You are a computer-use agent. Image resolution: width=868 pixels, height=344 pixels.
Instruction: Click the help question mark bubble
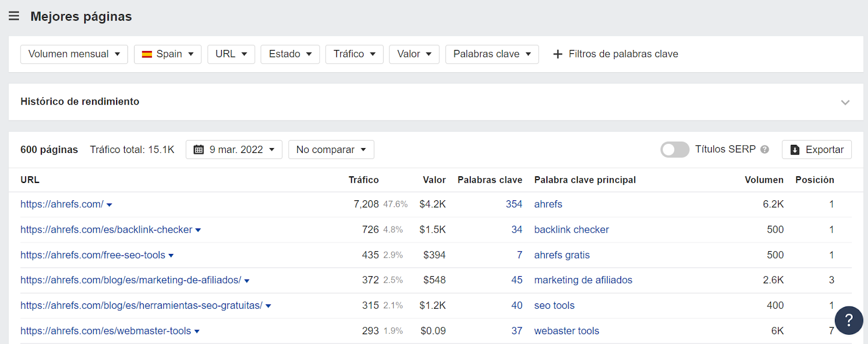(x=848, y=320)
